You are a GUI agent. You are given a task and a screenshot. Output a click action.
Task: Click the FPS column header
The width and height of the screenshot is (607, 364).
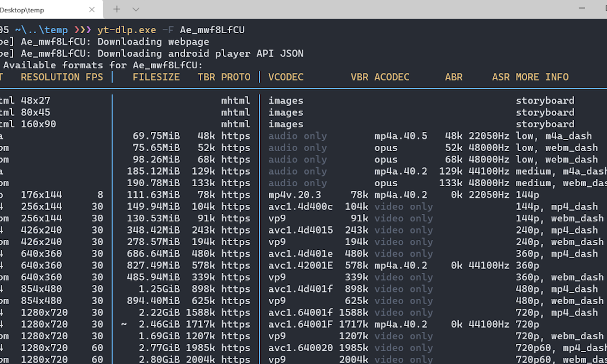[x=94, y=77]
